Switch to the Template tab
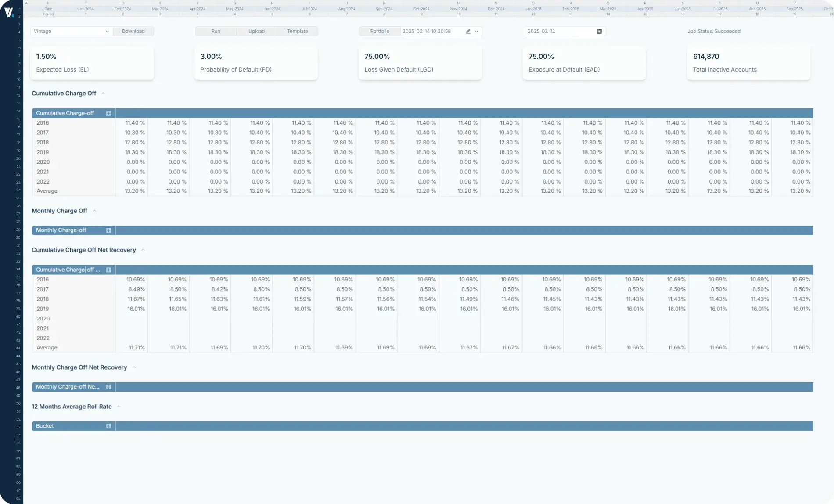 tap(297, 31)
